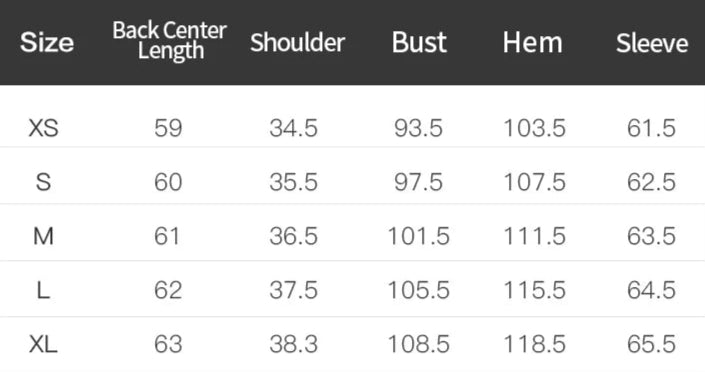
Task: Click the M size row label
Action: coord(43,236)
